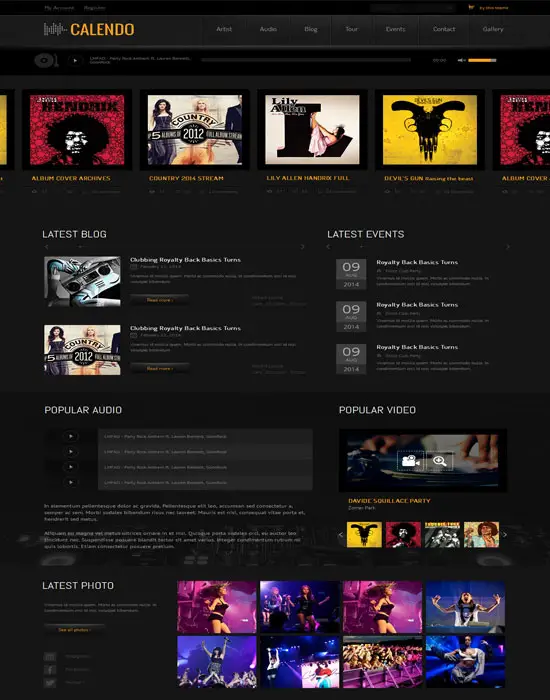Click the first event's 09 2014 date badge
This screenshot has height=700, width=550.
(351, 274)
